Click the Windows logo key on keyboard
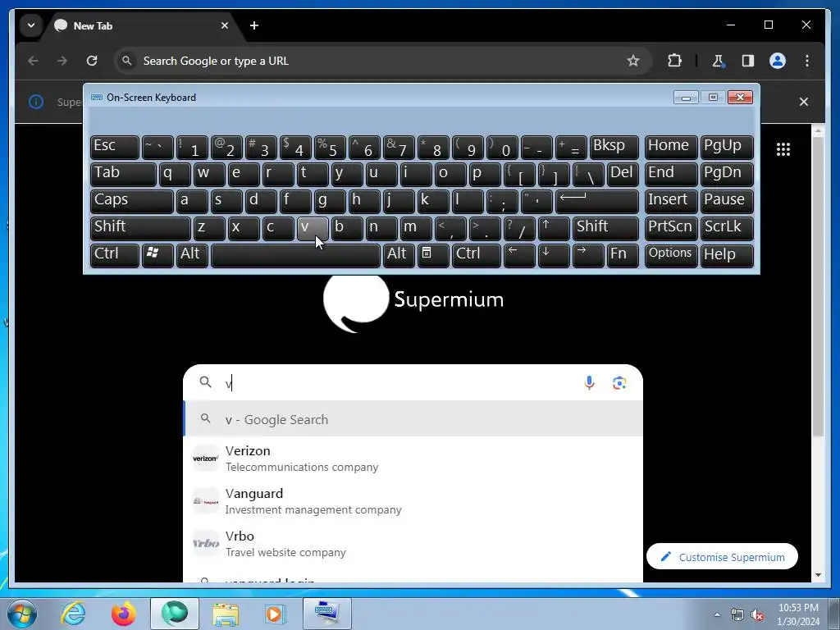840x630 pixels. pos(157,256)
